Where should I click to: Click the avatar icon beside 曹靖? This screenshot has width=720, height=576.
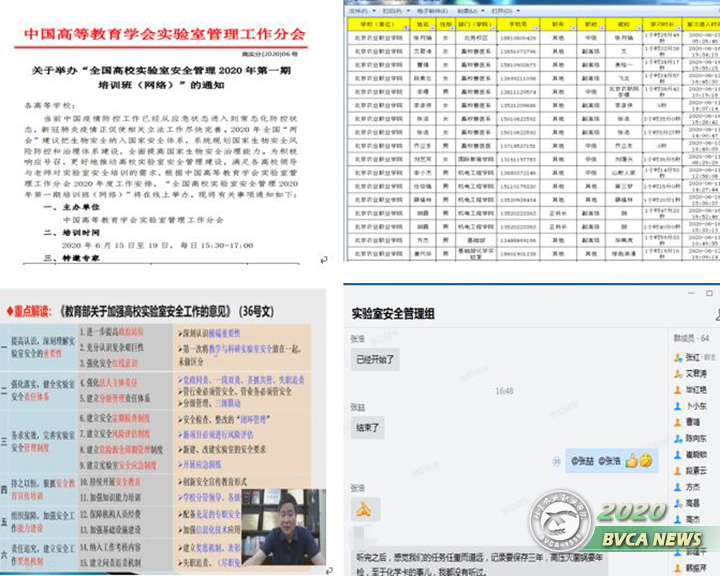(x=677, y=422)
